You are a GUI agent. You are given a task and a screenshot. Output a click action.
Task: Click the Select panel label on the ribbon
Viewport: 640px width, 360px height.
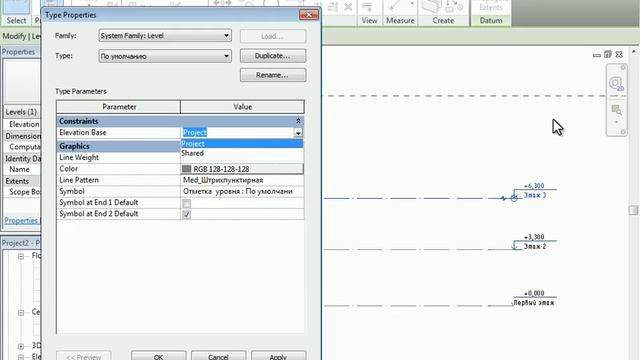16,20
